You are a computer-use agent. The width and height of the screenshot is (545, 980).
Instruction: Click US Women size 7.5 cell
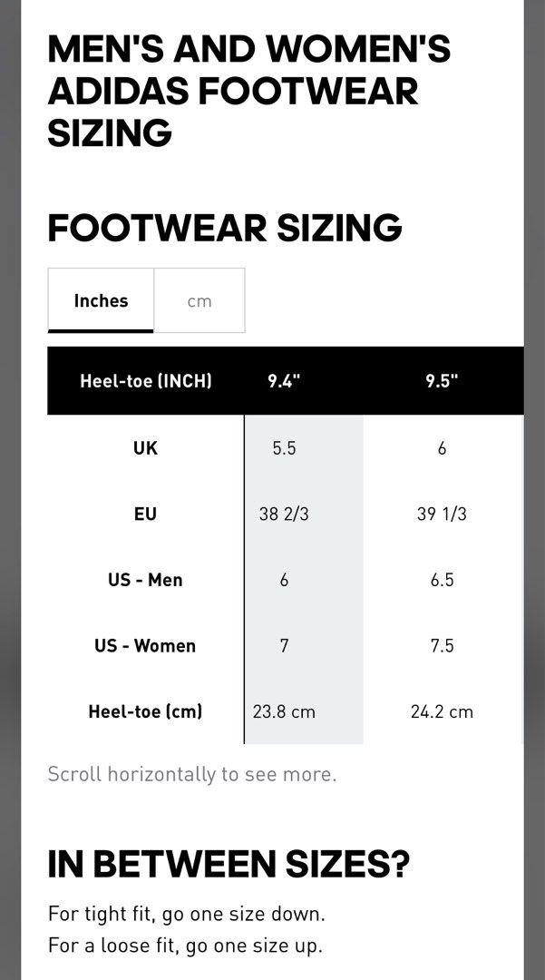click(442, 646)
